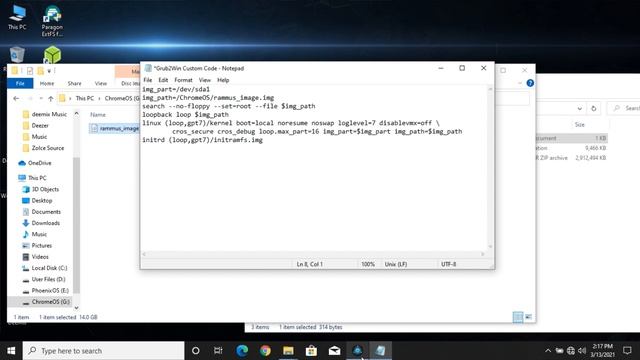Open Task View on the taskbar

click(218, 351)
